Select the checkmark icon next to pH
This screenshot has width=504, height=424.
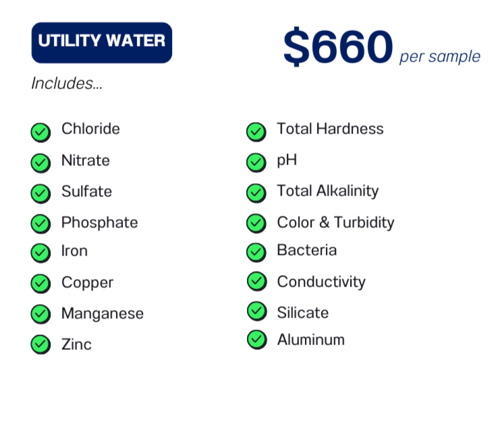tap(256, 162)
